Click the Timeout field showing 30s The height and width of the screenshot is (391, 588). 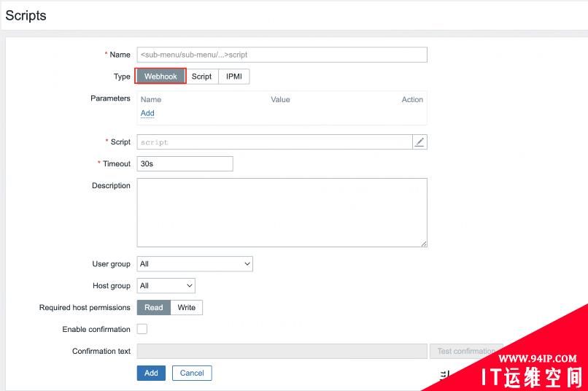point(185,164)
